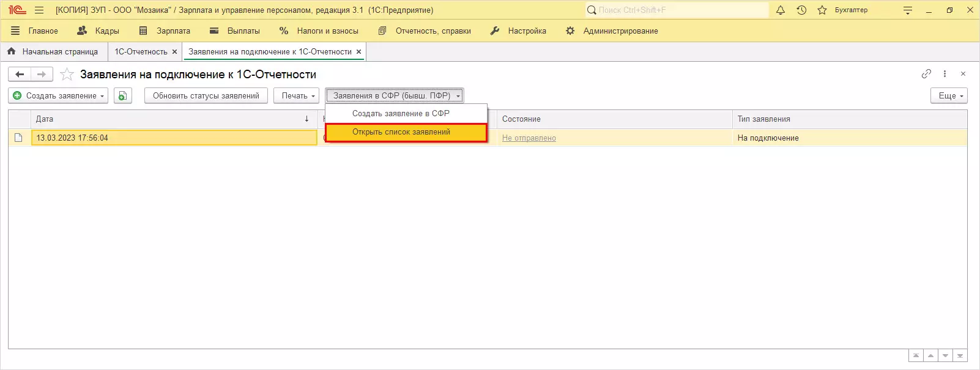
Task: Click the green document icon button
Action: point(123,95)
